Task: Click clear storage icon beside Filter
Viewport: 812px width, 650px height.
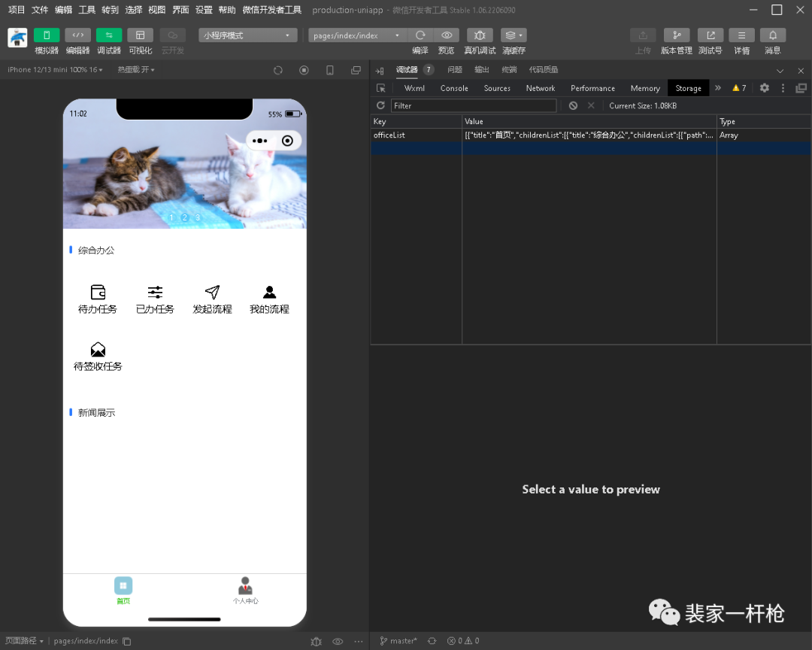Action: tap(573, 106)
